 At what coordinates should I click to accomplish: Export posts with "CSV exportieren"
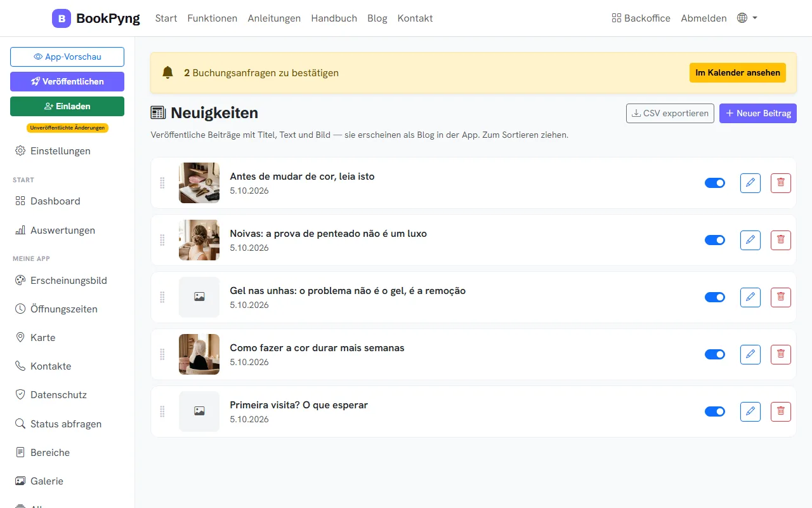coord(670,113)
